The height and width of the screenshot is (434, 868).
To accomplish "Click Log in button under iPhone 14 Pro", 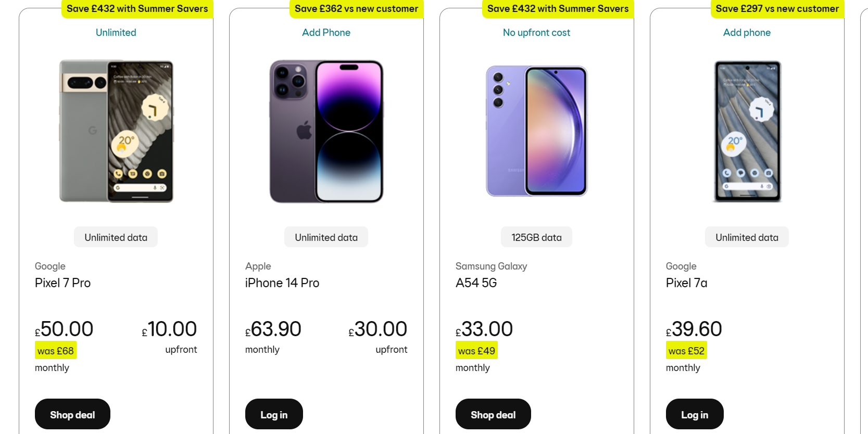I will click(274, 414).
